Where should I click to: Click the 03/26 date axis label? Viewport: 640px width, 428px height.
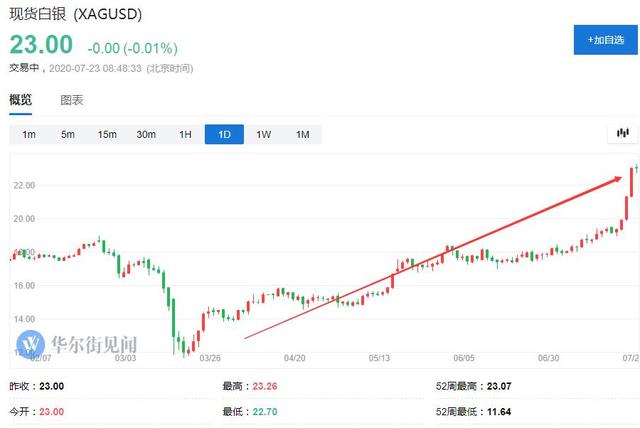tap(210, 358)
